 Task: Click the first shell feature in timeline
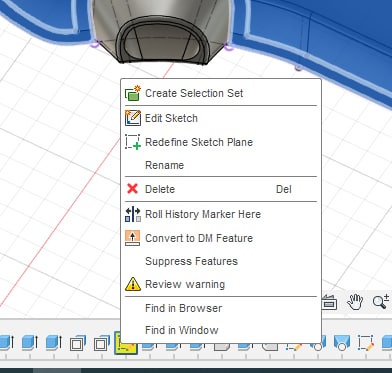pos(78,343)
